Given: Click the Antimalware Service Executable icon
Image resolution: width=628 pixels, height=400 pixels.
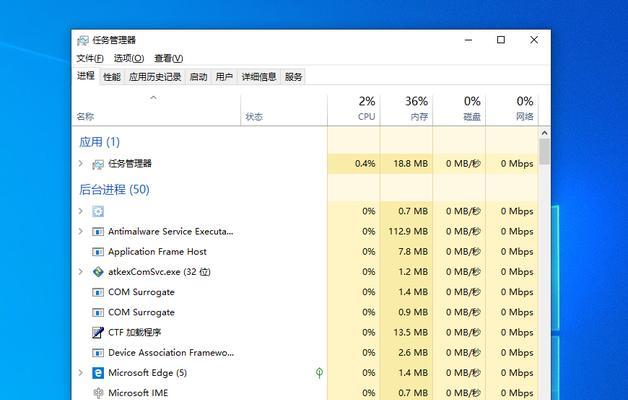Looking at the screenshot, I should point(98,231).
